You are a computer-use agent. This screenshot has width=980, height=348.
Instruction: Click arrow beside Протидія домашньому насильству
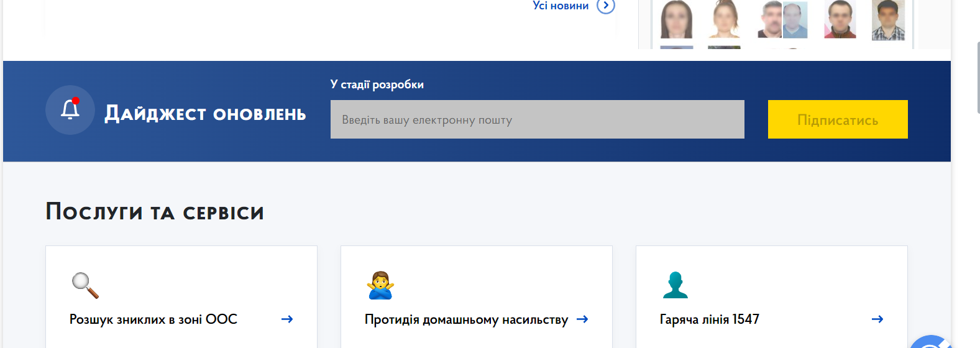582,319
